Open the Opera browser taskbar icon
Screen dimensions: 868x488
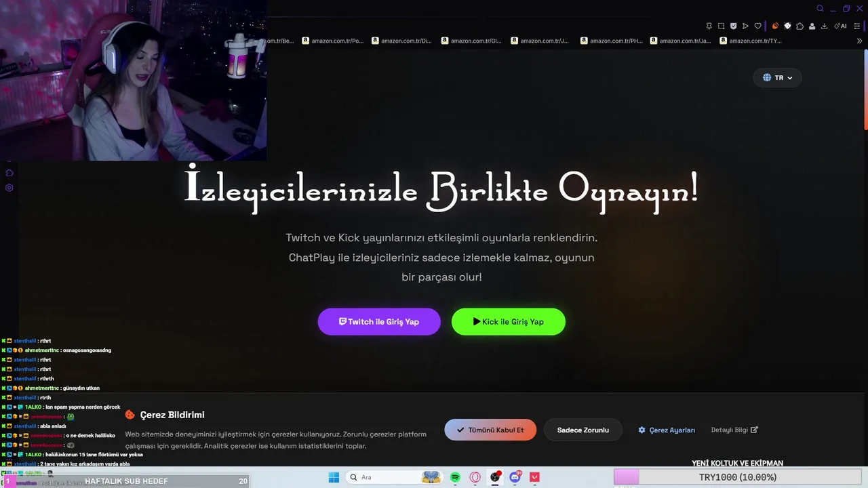[x=475, y=477]
